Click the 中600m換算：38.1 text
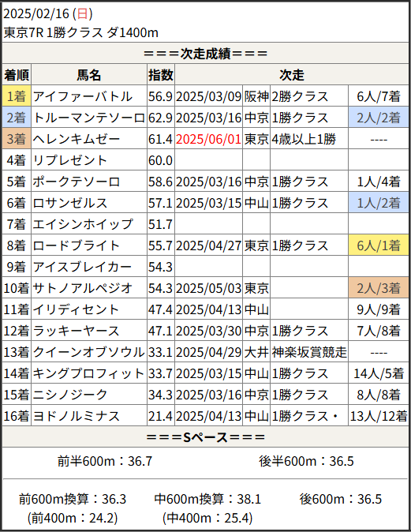 pos(207,499)
